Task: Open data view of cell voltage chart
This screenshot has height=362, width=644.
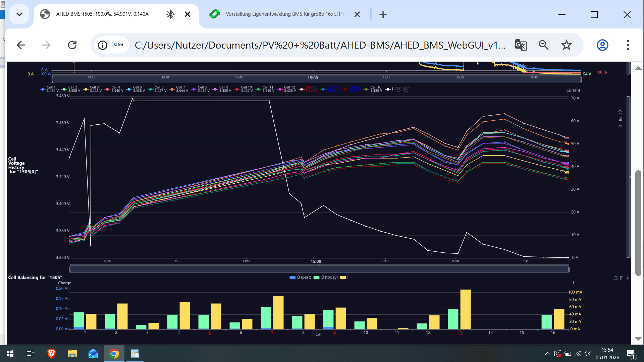Action: [x=620, y=119]
